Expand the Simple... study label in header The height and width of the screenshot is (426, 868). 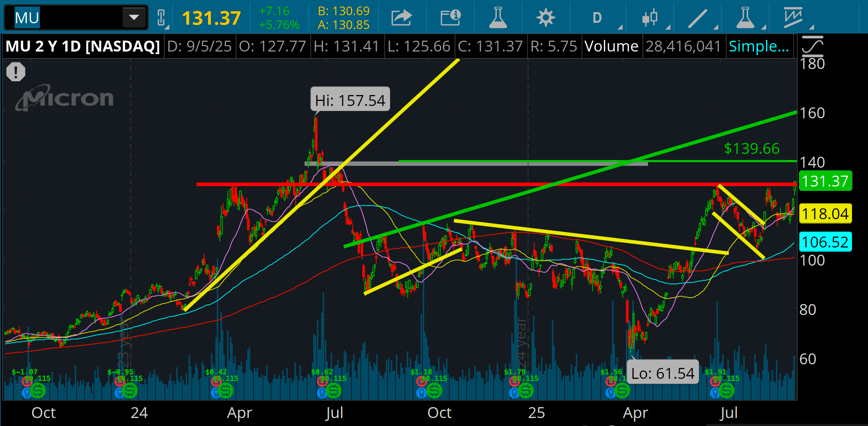[759, 46]
